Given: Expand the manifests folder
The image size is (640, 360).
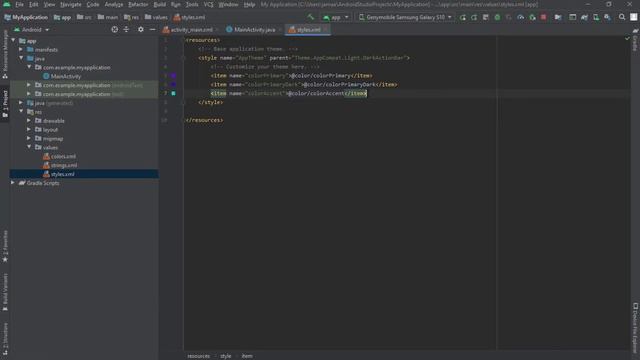Looking at the screenshot, I should 21,49.
